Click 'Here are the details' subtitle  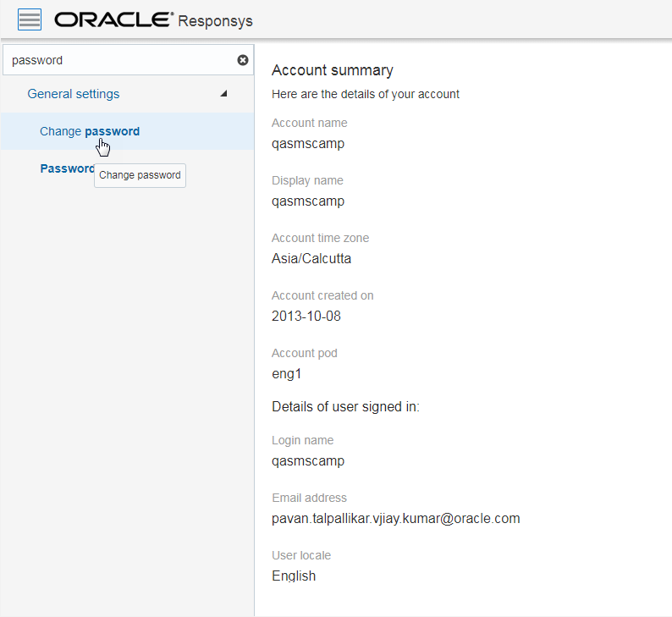tap(365, 94)
